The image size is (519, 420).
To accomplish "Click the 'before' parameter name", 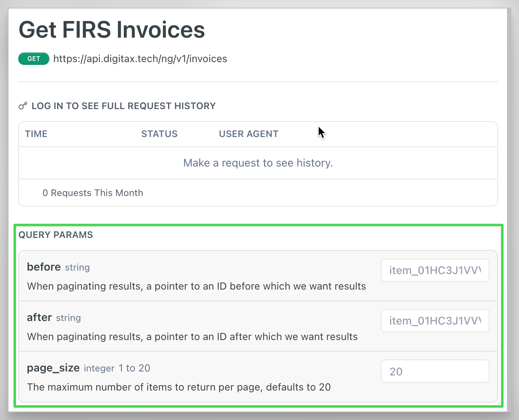I will pyautogui.click(x=44, y=267).
